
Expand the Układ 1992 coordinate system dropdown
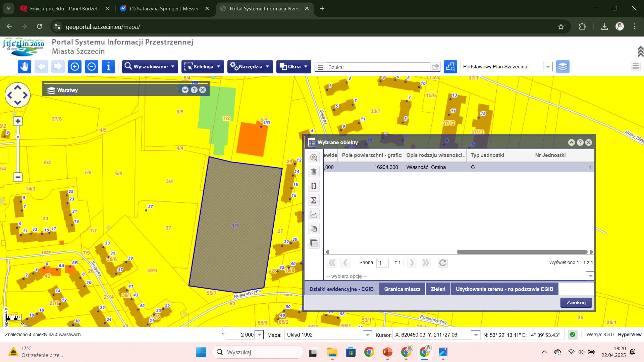[x=368, y=335]
